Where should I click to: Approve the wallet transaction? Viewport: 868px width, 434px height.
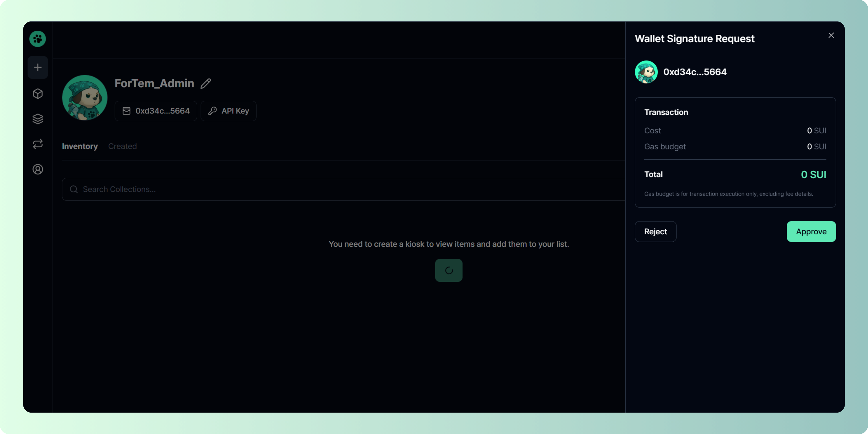pos(811,231)
